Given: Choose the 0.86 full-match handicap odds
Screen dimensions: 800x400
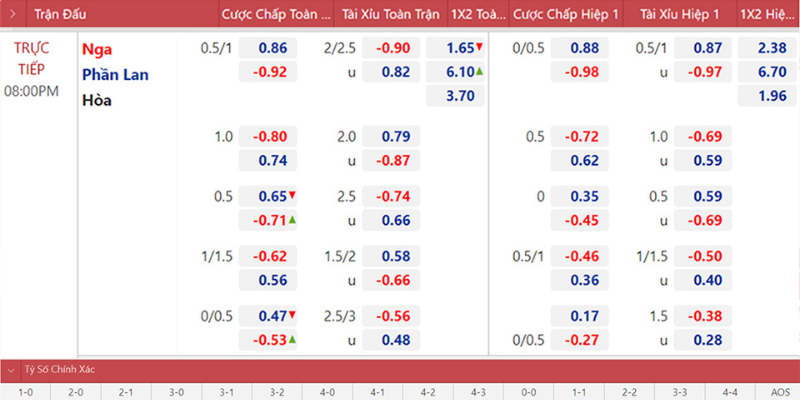Looking at the screenshot, I should pyautogui.click(x=271, y=48).
